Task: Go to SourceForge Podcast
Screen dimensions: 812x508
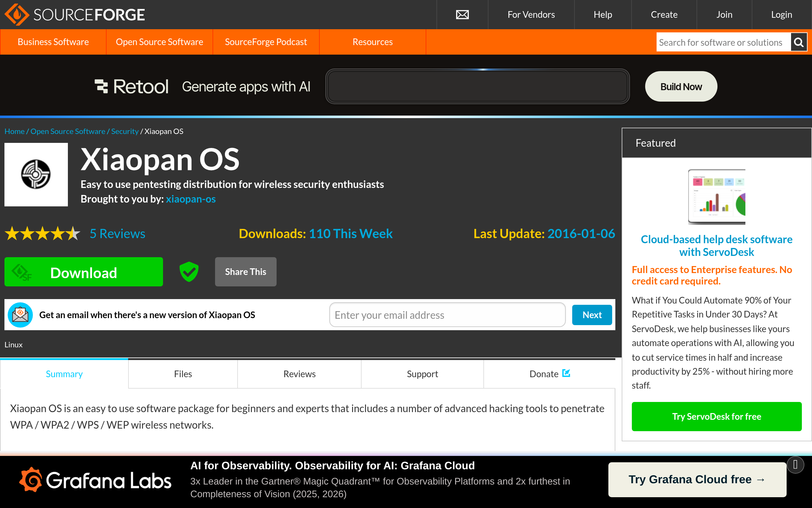Action: tap(266, 42)
